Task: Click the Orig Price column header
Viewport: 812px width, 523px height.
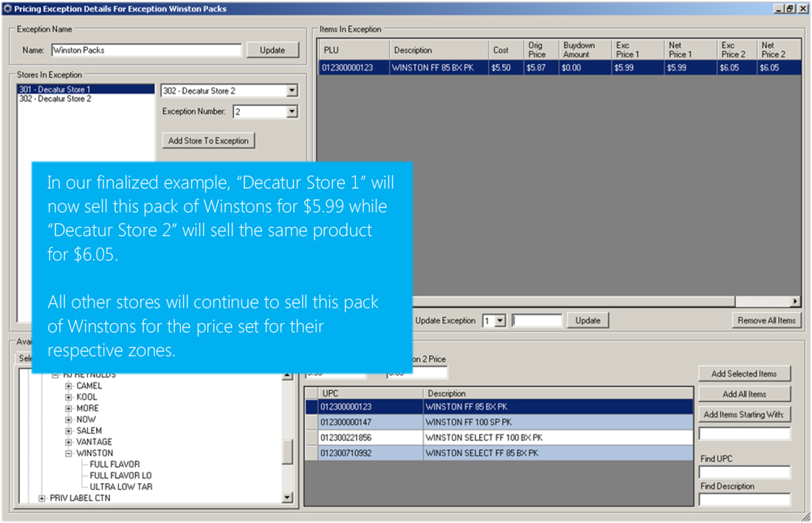Action: [x=541, y=50]
